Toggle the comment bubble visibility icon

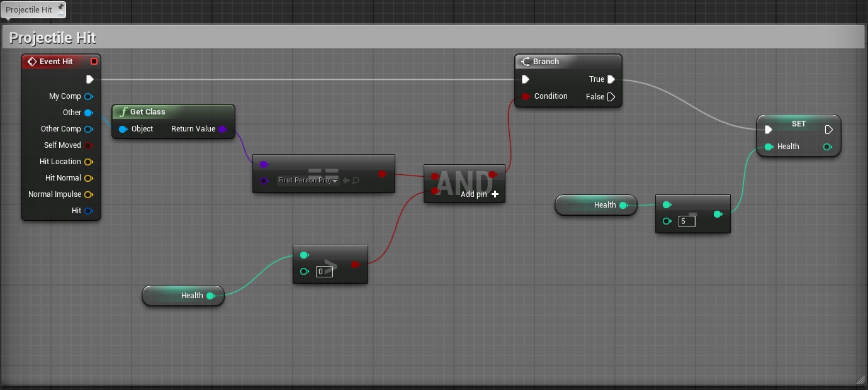pos(61,14)
